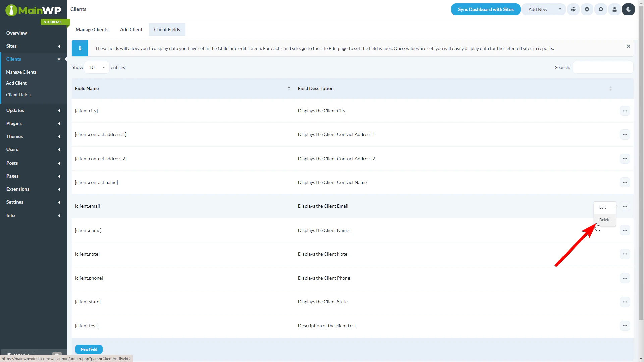Choose Edit from the row popup menu
This screenshot has height=362, width=644.
(605, 207)
